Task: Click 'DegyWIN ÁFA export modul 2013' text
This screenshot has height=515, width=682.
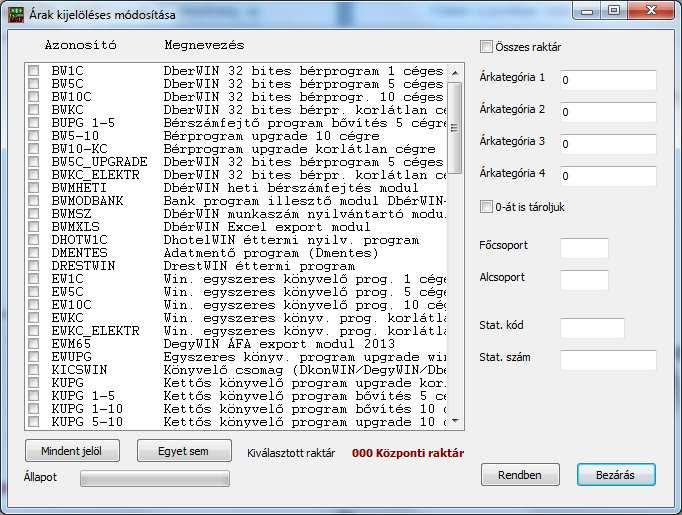Action: pos(279,344)
